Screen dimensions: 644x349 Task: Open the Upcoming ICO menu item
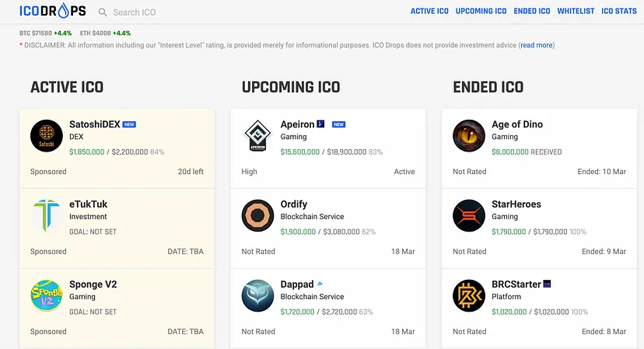tap(481, 12)
